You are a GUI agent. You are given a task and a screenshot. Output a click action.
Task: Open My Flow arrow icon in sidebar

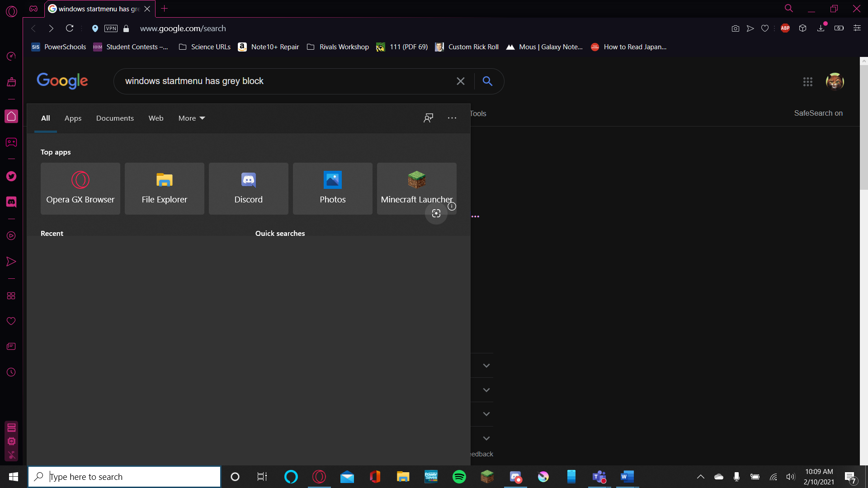click(x=11, y=262)
